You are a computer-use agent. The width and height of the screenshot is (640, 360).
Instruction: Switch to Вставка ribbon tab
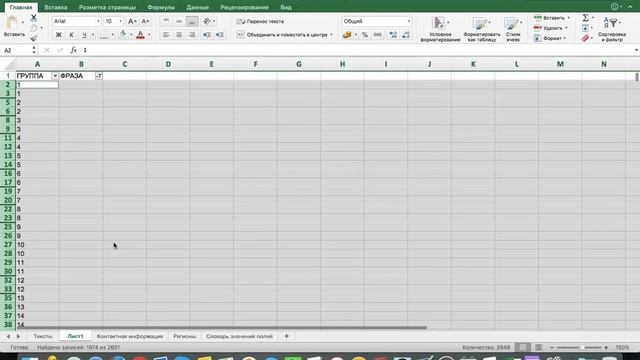[56, 7]
